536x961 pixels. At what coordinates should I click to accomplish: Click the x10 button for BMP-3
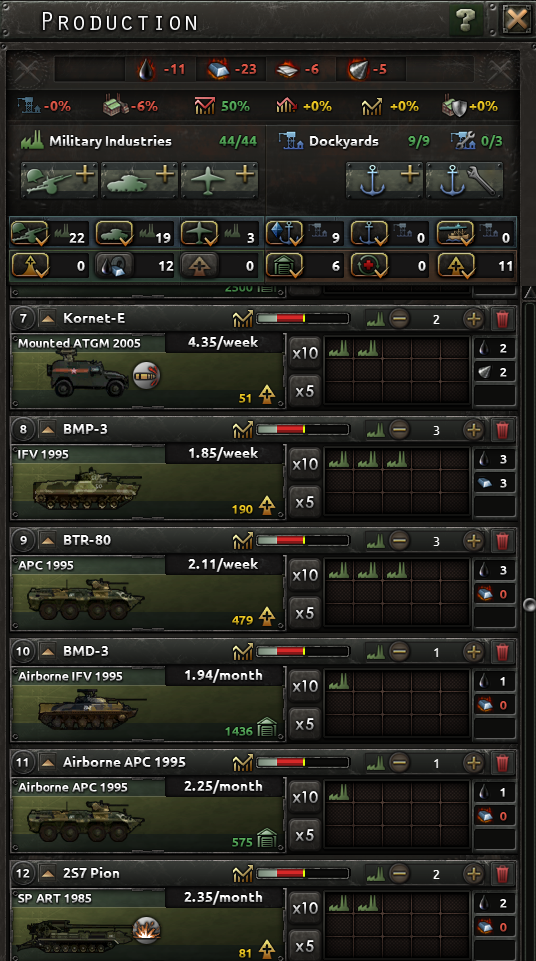click(304, 464)
